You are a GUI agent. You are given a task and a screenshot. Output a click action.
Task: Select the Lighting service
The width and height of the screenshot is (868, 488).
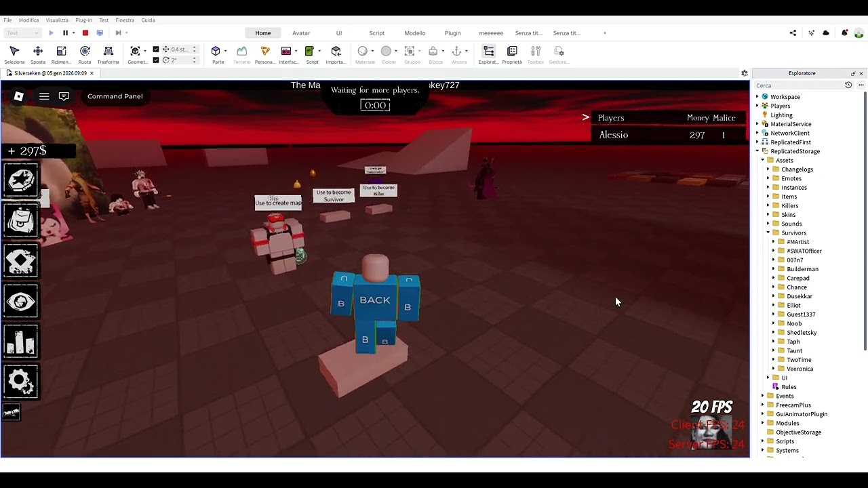click(x=781, y=115)
